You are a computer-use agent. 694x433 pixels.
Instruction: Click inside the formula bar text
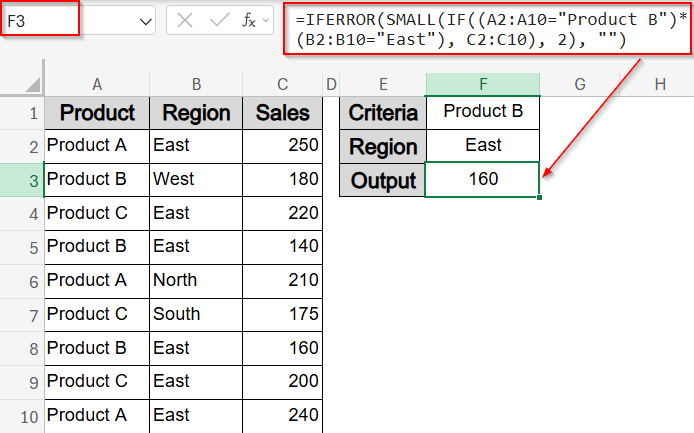[x=489, y=30]
